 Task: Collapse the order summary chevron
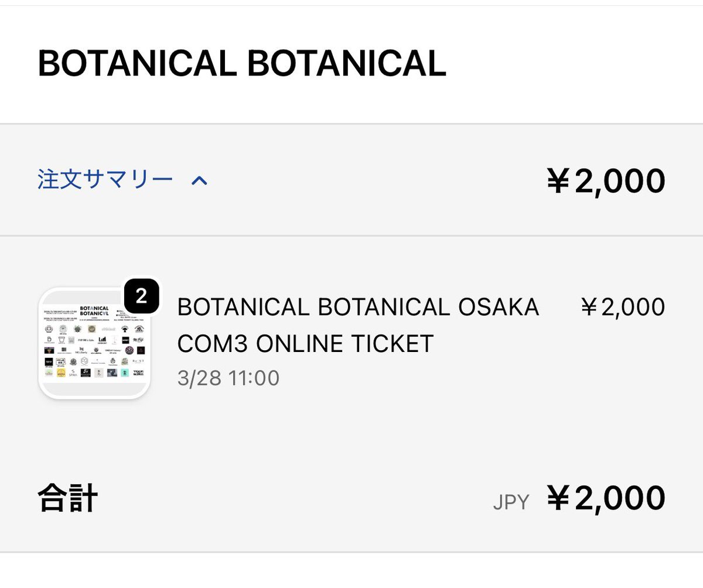199,181
